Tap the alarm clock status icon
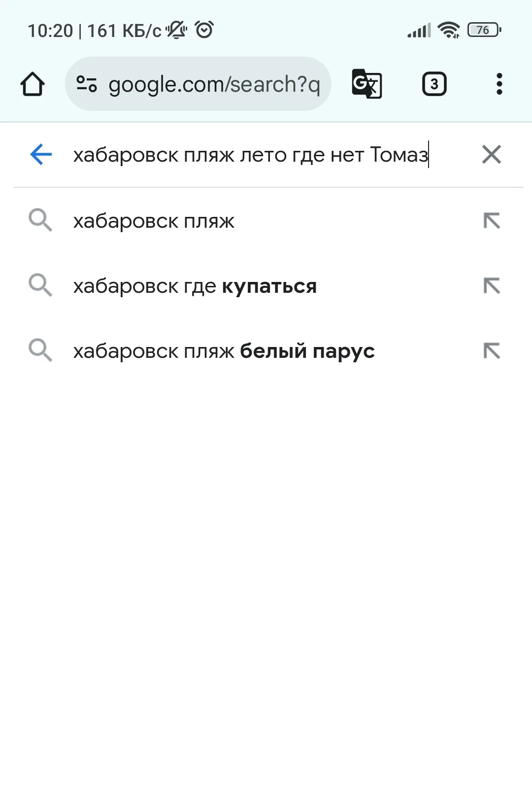 pyautogui.click(x=204, y=30)
